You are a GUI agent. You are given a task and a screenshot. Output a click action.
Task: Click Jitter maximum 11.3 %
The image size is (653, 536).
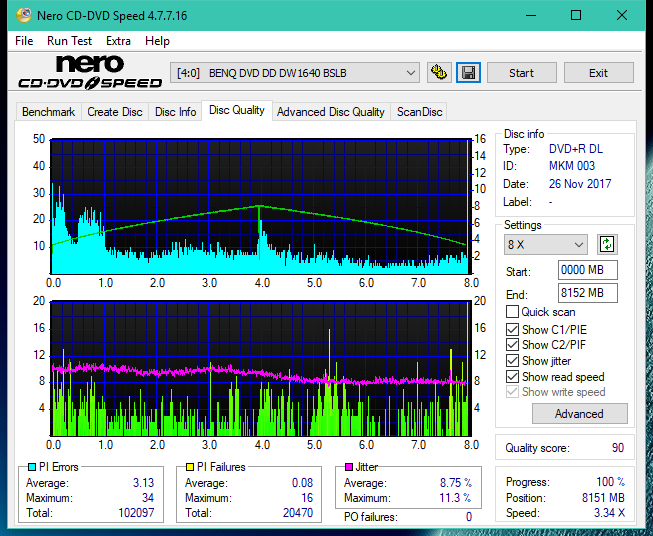tap(456, 498)
